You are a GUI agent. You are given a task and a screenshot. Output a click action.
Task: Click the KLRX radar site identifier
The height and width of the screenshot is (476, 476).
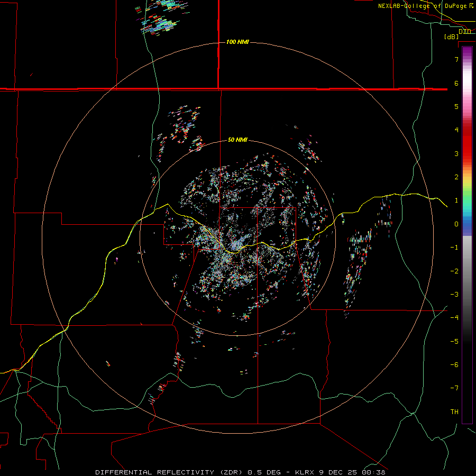point(305,472)
